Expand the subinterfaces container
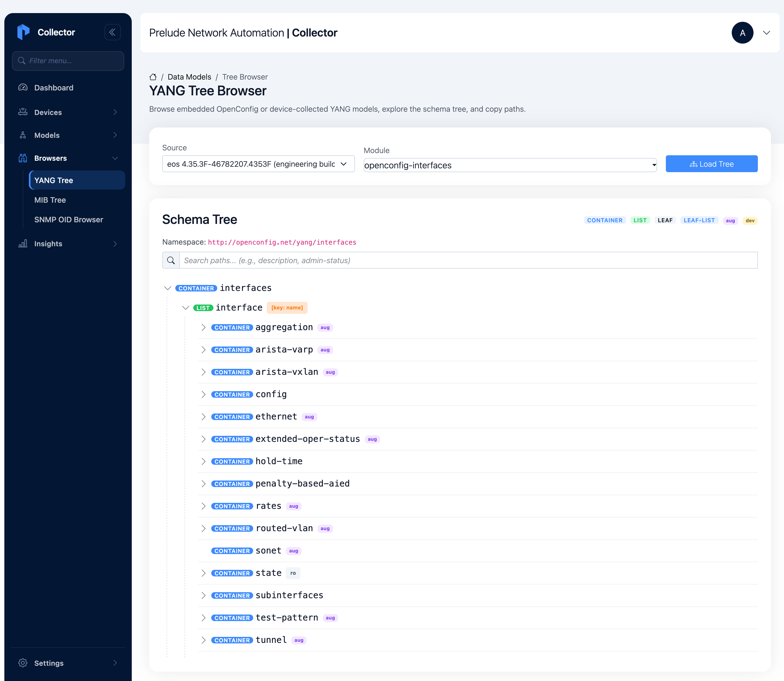This screenshot has width=784, height=681. tap(203, 595)
